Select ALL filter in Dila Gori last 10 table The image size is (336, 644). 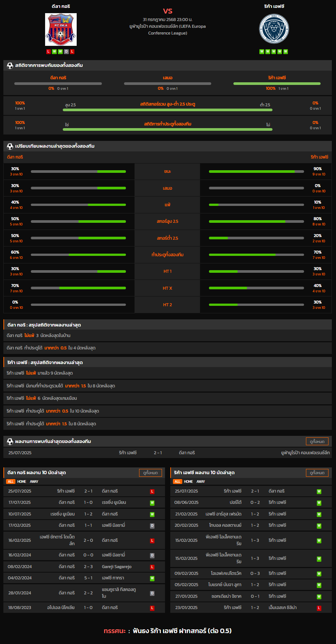coord(11,482)
